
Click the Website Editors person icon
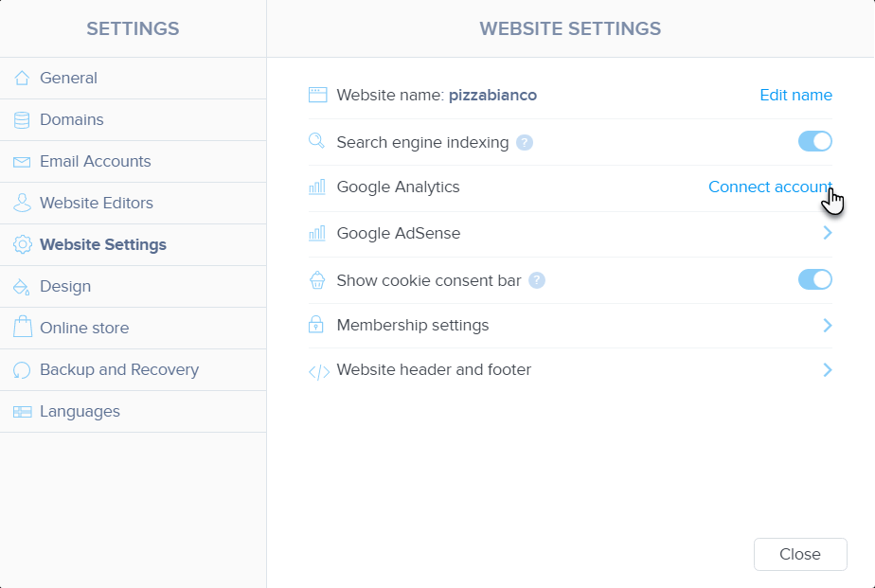(x=22, y=204)
